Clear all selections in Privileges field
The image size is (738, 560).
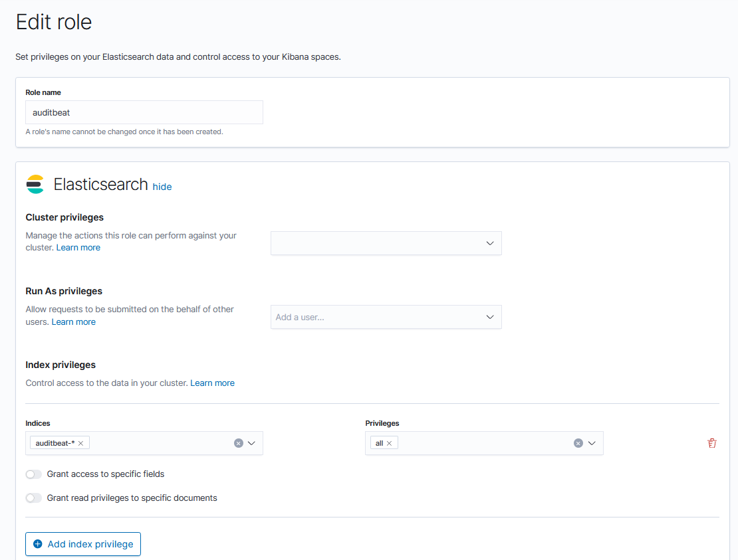[578, 443]
